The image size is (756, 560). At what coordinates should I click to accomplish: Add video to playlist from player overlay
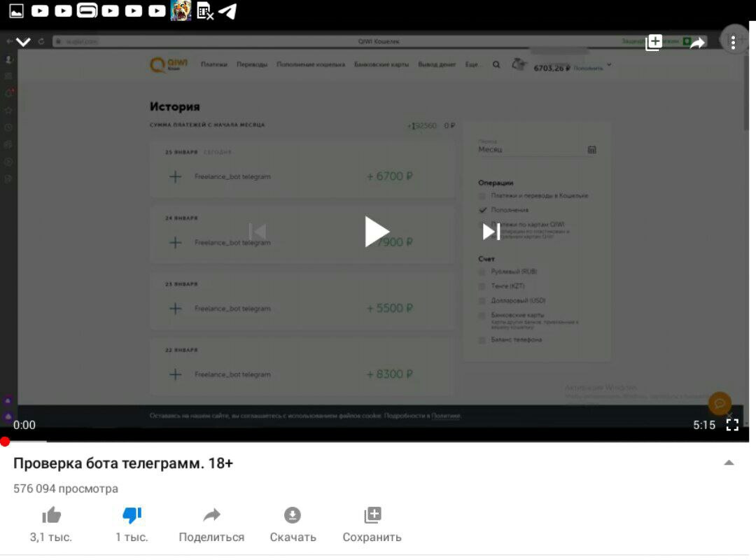coord(654,43)
